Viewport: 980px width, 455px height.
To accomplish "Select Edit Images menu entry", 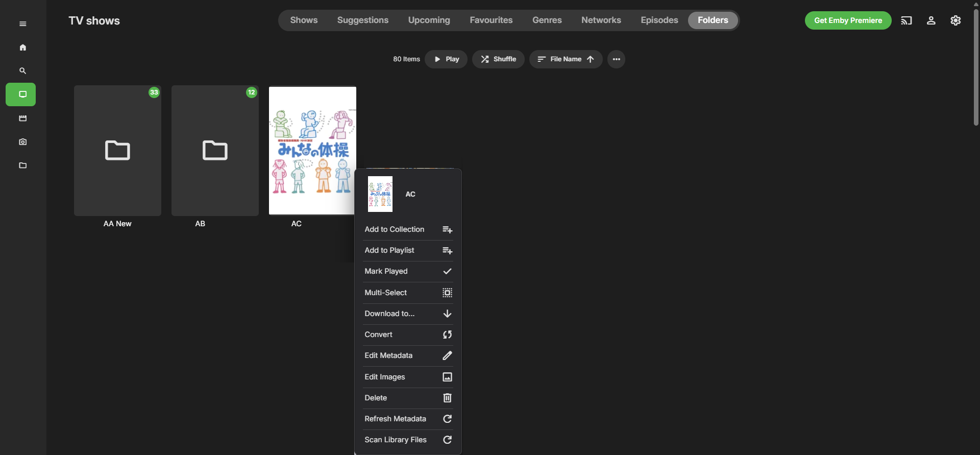I will click(x=408, y=377).
